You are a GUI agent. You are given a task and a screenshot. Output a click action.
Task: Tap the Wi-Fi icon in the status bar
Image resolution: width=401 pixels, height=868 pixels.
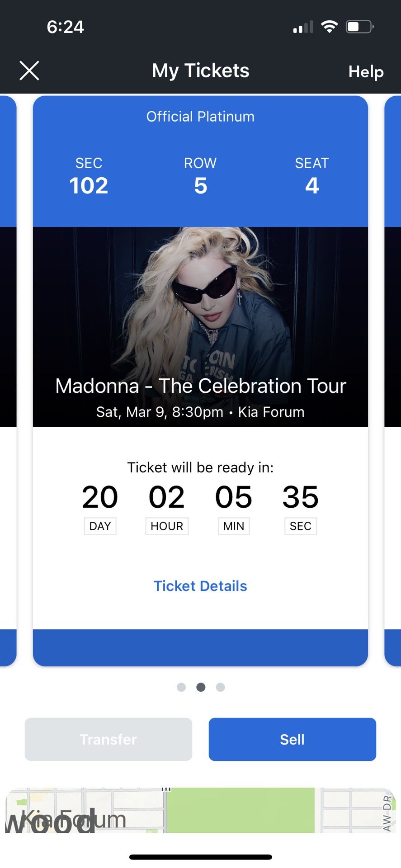pyautogui.click(x=330, y=26)
